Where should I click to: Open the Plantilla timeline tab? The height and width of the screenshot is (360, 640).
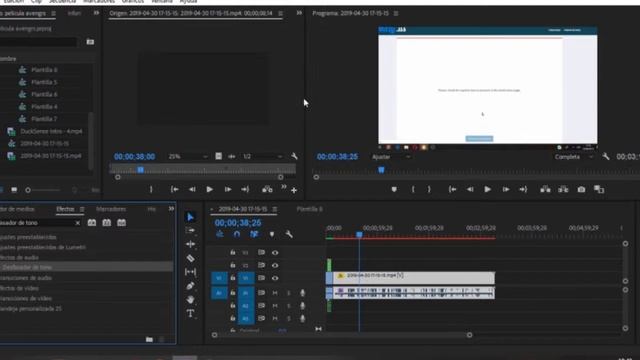click(309, 209)
